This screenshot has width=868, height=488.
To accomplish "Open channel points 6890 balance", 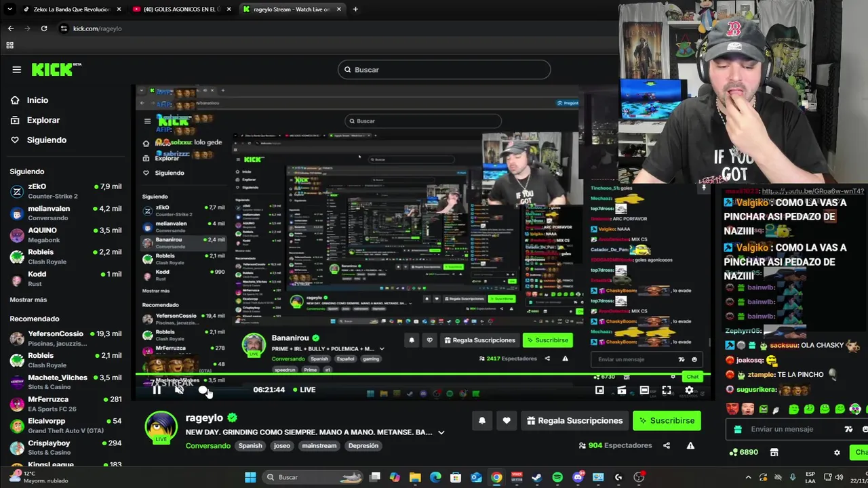I will click(743, 452).
